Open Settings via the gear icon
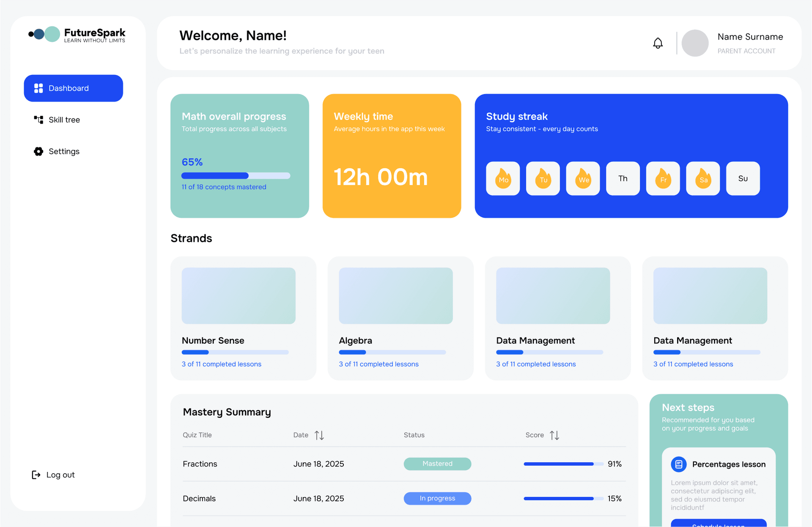This screenshot has width=812, height=527. click(x=38, y=151)
